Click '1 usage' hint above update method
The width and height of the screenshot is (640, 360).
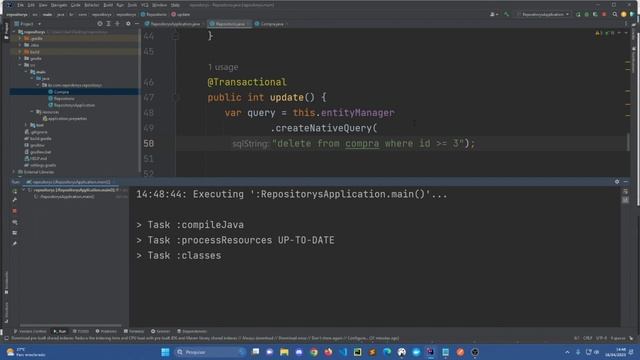click(223, 67)
